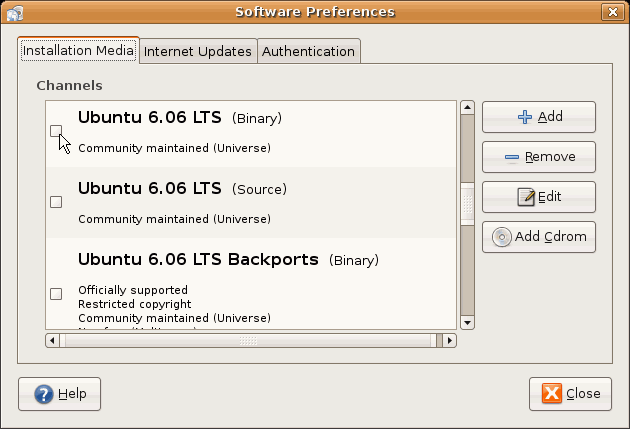Click the Channels heading
The height and width of the screenshot is (429, 630).
click(x=70, y=86)
